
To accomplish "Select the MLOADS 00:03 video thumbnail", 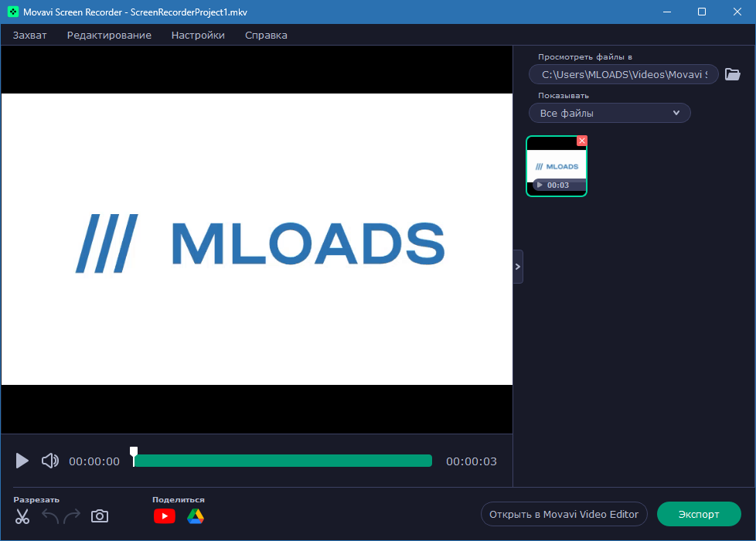I will coord(557,166).
